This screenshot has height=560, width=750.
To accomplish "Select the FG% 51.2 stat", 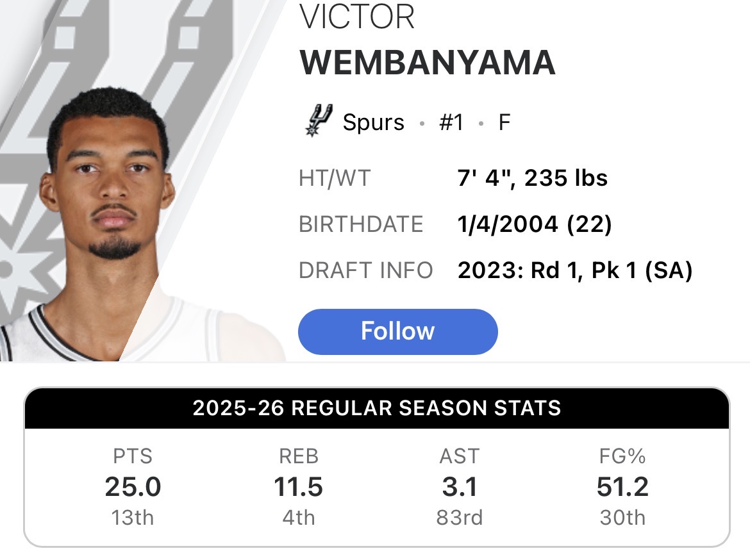I will (x=622, y=487).
